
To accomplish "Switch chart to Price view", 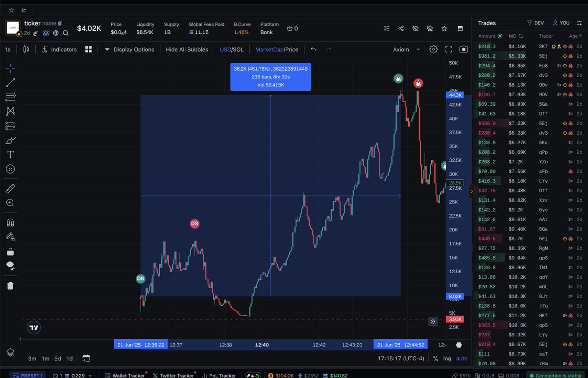I will 292,50.
